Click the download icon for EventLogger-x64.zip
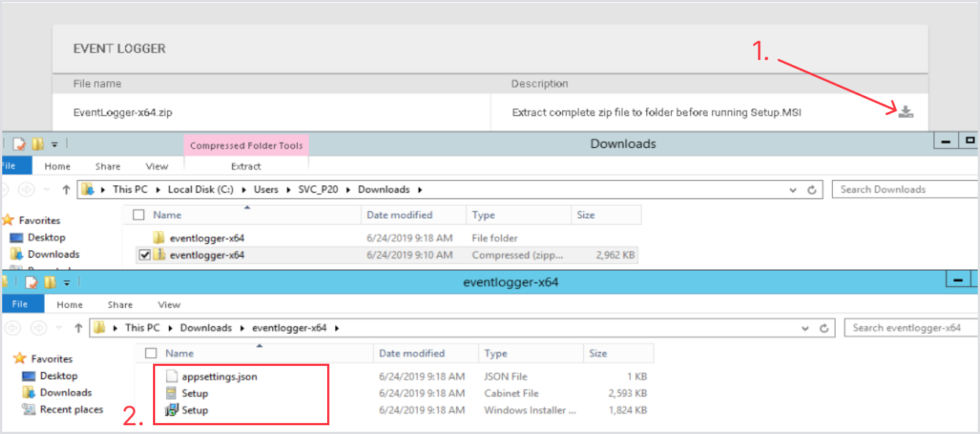 tap(906, 112)
